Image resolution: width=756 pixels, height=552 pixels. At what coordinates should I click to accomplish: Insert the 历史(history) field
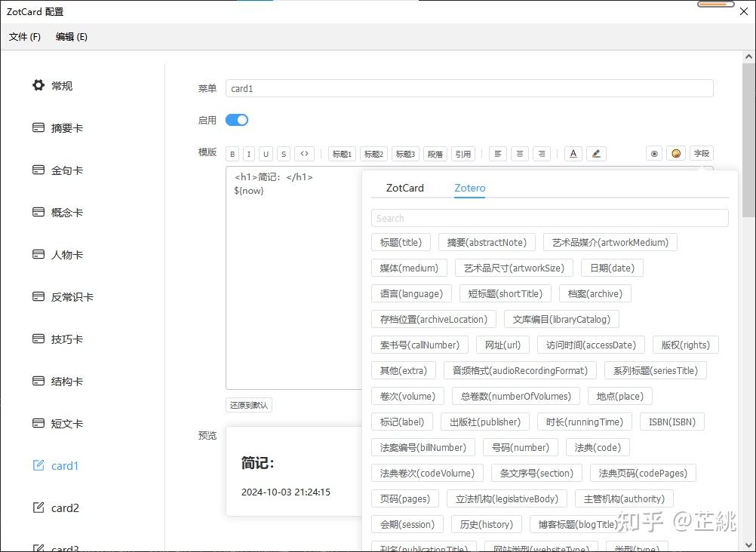click(x=487, y=525)
